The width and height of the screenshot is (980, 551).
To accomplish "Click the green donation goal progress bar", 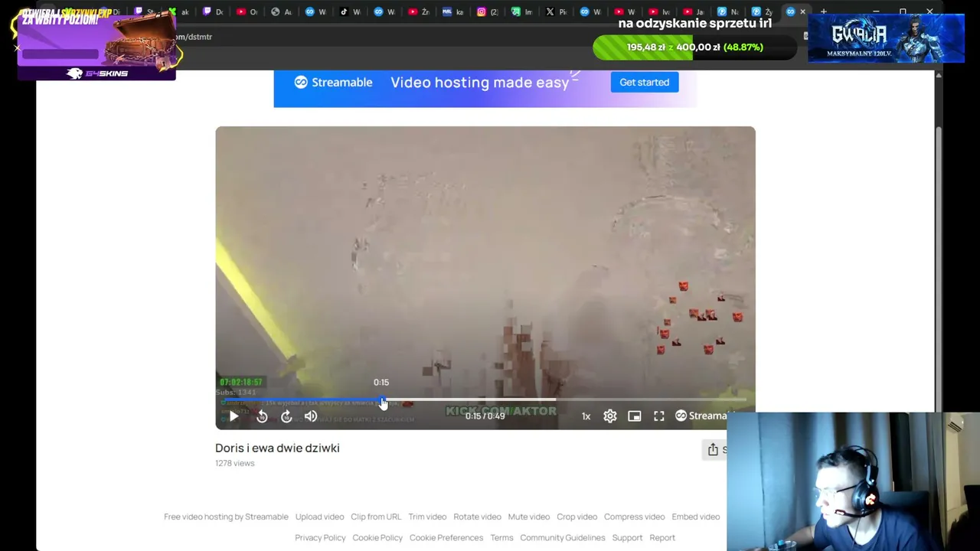I will pyautogui.click(x=695, y=47).
